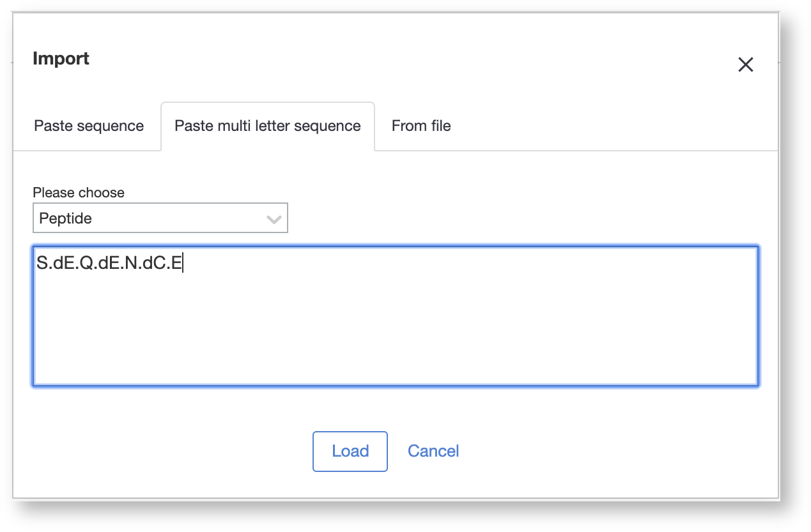Focus the multi letter sequence input field
This screenshot has width=811, height=532.
pyautogui.click(x=395, y=316)
